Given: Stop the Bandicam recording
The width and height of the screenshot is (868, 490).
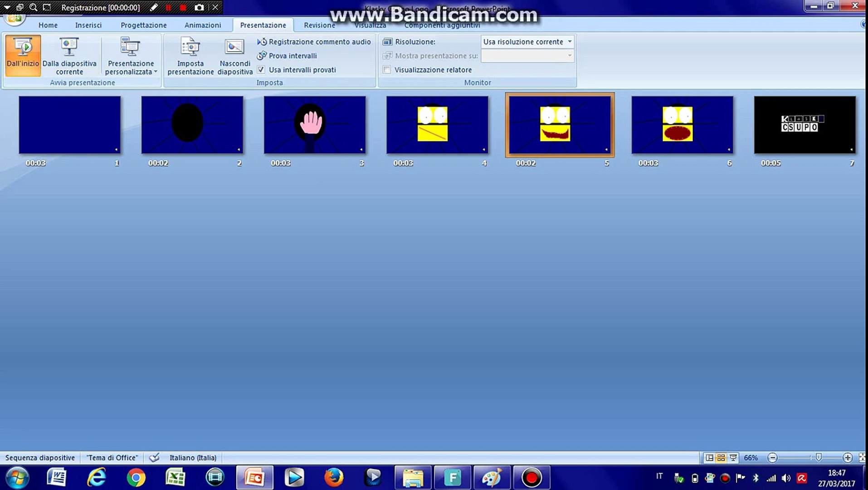Looking at the screenshot, I should [x=183, y=7].
